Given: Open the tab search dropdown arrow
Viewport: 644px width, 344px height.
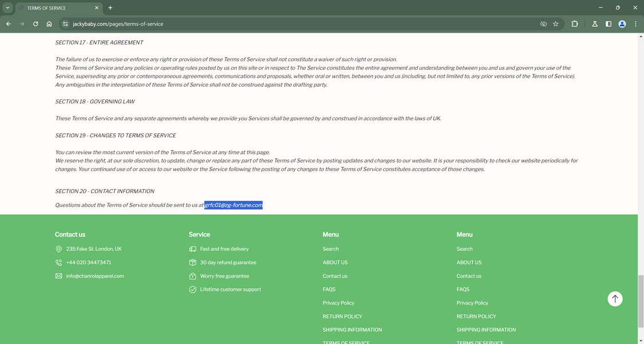Looking at the screenshot, I should (7, 7).
